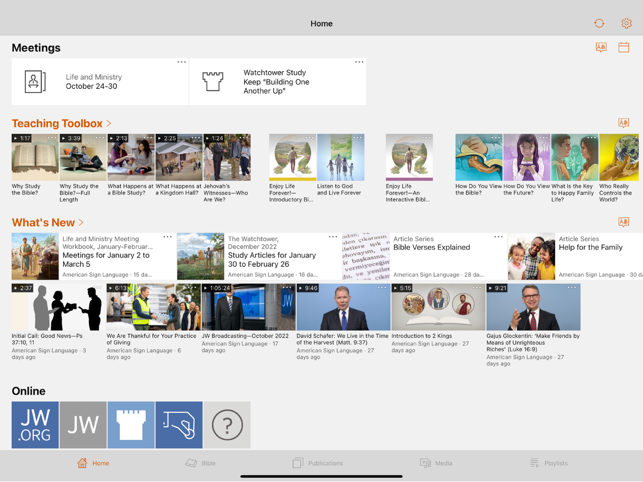Play What Happens at a Bible Study video
643x482 pixels.
[x=131, y=158]
